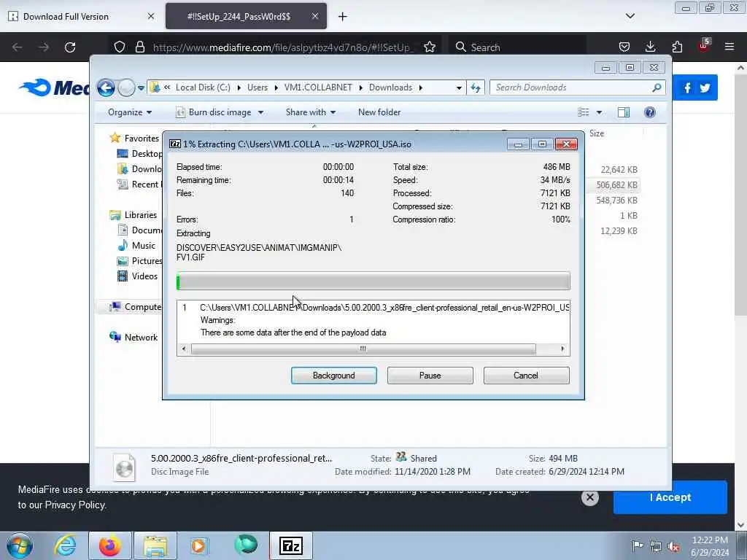Click uBlock Origin icon with badge 5

point(704,46)
